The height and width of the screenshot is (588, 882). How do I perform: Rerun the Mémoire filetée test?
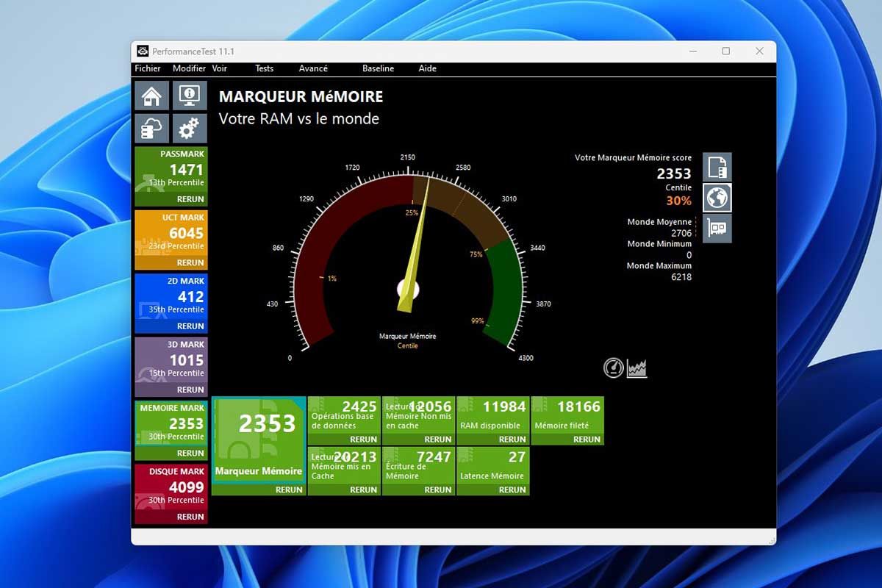587,440
